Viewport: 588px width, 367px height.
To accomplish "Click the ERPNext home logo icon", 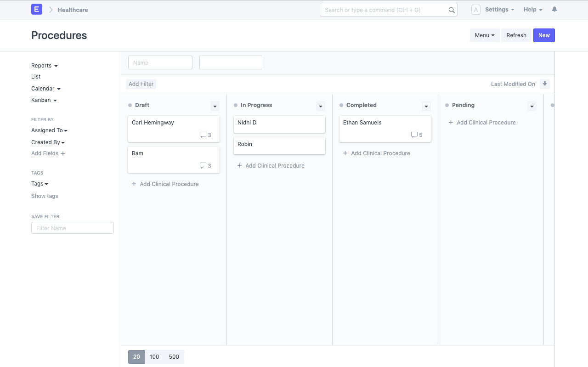I will [37, 9].
